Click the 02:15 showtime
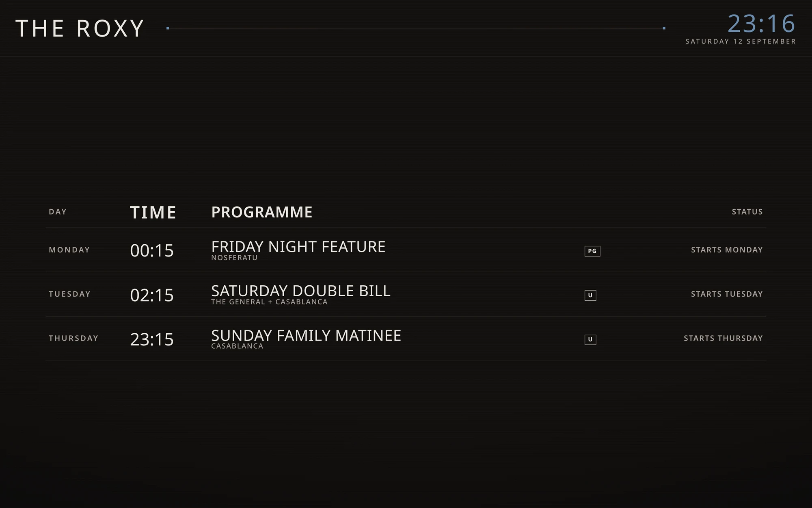 coord(152,295)
